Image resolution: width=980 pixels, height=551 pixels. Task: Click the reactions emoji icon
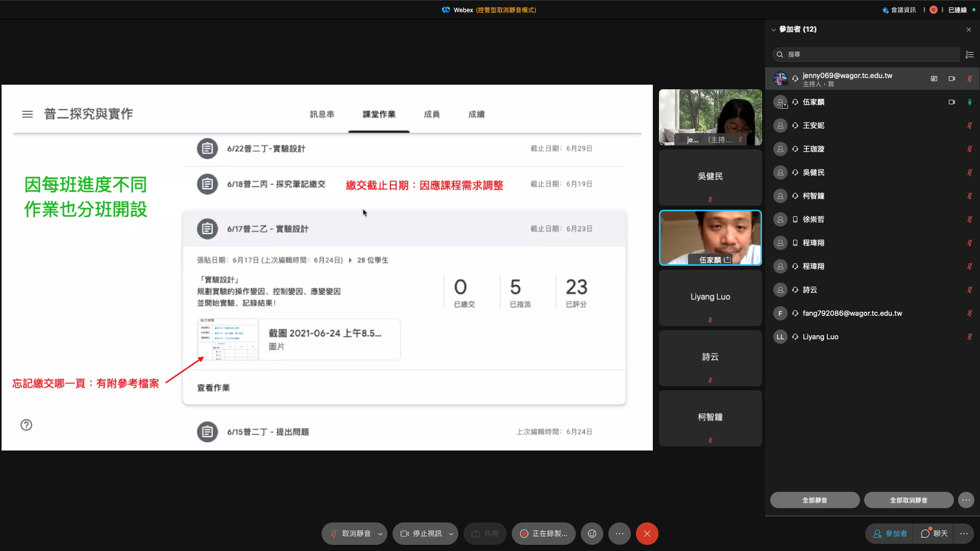(592, 534)
